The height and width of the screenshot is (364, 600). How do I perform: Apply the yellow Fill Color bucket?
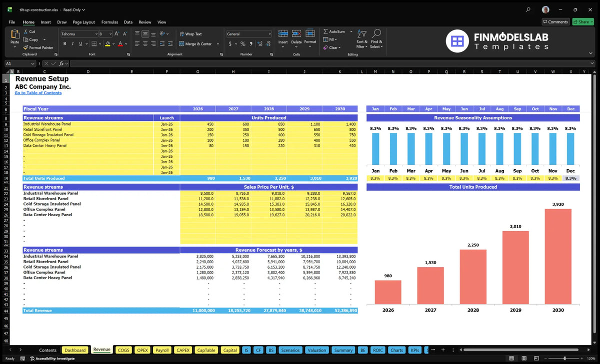pos(107,44)
